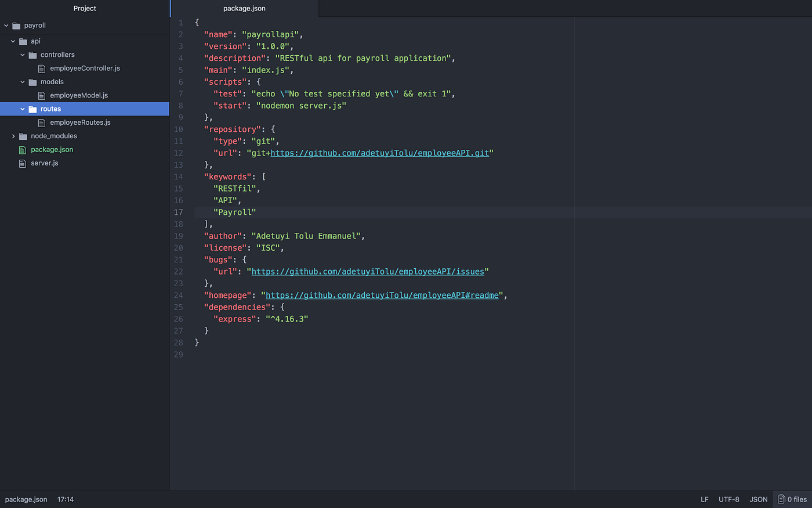Select employeeModel.js in the project tree
This screenshot has height=508, width=812.
[x=78, y=95]
